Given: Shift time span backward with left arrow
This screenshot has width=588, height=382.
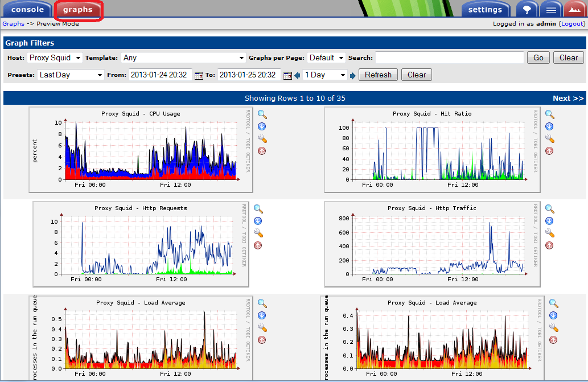Looking at the screenshot, I should click(297, 76).
